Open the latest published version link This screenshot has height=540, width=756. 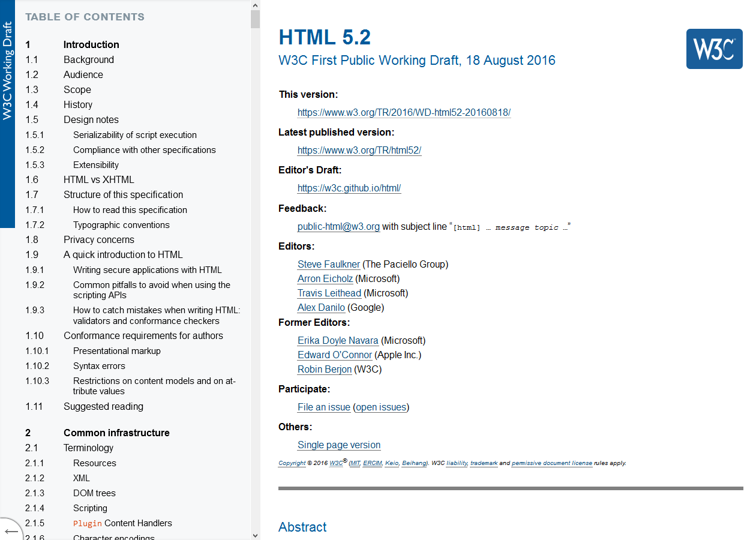pyautogui.click(x=359, y=150)
